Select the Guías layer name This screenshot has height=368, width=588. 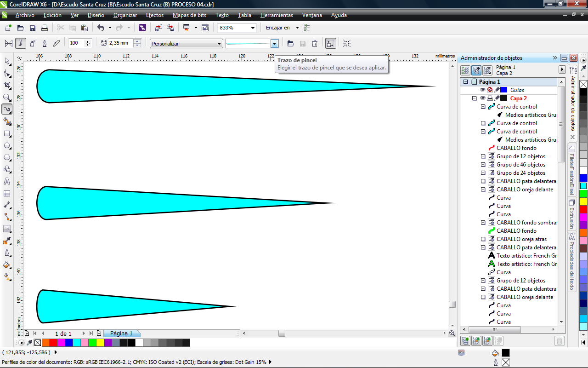[517, 90]
